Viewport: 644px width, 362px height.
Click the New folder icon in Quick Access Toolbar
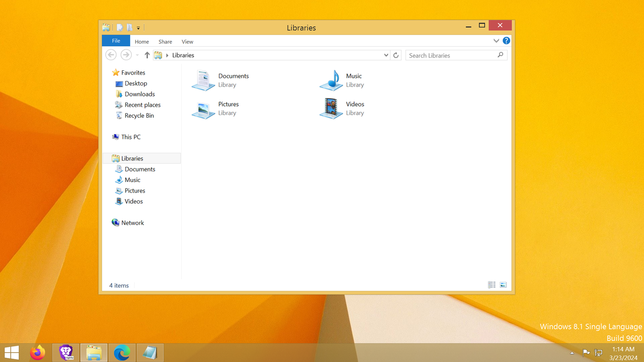[x=129, y=28]
